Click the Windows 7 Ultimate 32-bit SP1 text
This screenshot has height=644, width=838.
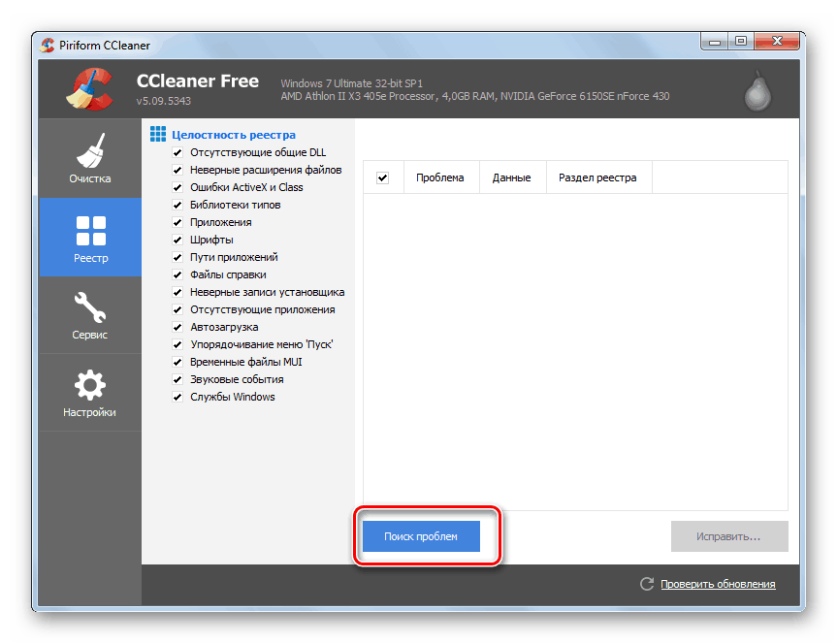[352, 83]
